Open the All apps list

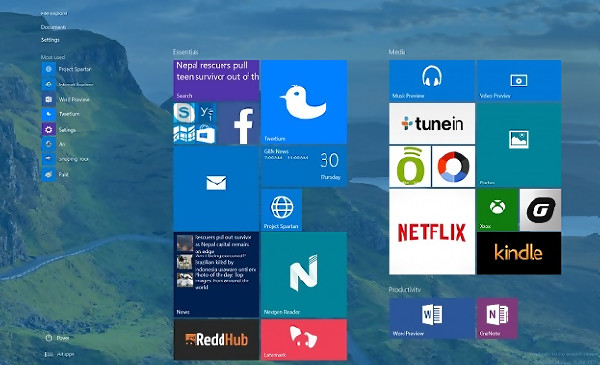(x=60, y=354)
